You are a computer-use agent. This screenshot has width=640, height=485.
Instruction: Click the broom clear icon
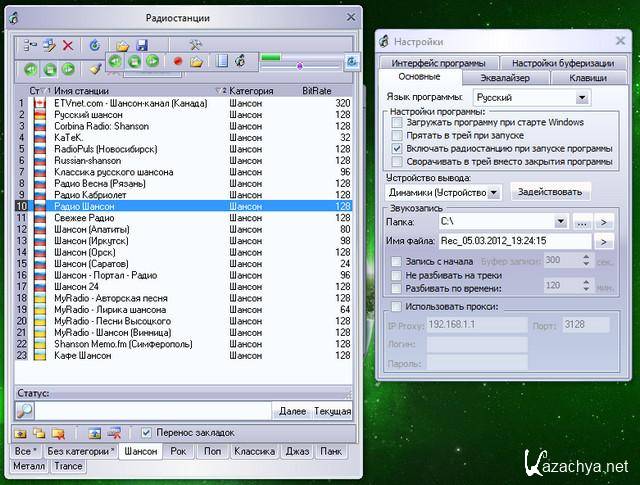pyautogui.click(x=95, y=70)
